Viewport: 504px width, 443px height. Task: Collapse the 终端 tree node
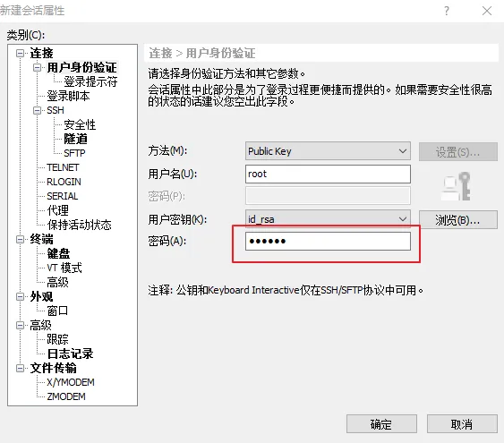click(x=20, y=239)
